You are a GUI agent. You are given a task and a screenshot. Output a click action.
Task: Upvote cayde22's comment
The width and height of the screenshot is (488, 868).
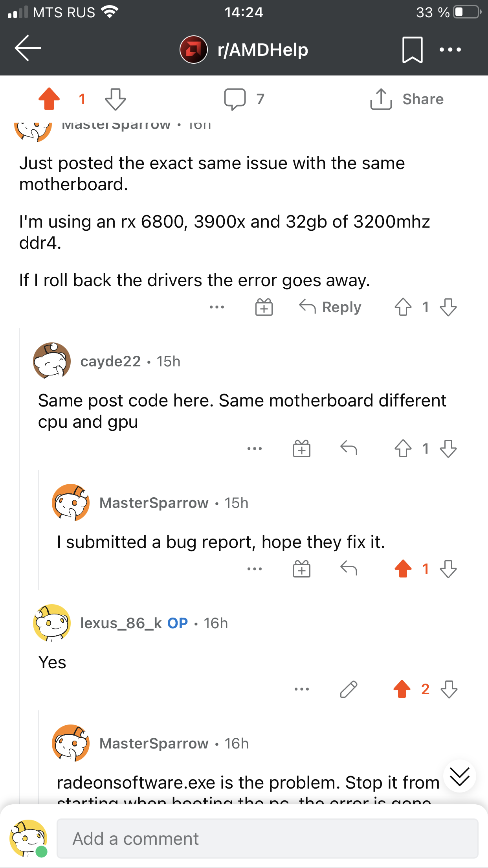coord(403,449)
